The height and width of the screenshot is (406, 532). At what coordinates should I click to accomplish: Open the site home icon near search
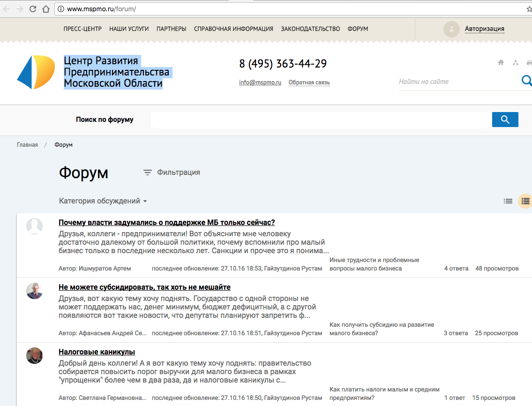501,63
